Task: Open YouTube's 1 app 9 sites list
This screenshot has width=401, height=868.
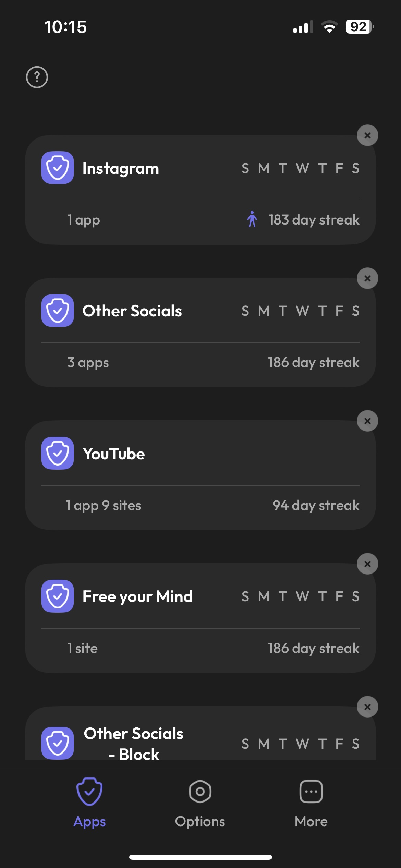Action: [104, 505]
